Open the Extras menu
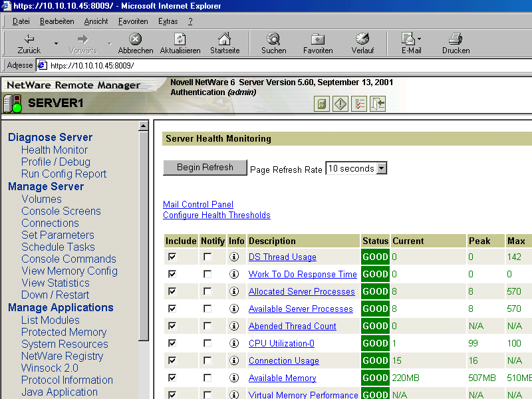This screenshot has height=399, width=532. click(x=168, y=21)
